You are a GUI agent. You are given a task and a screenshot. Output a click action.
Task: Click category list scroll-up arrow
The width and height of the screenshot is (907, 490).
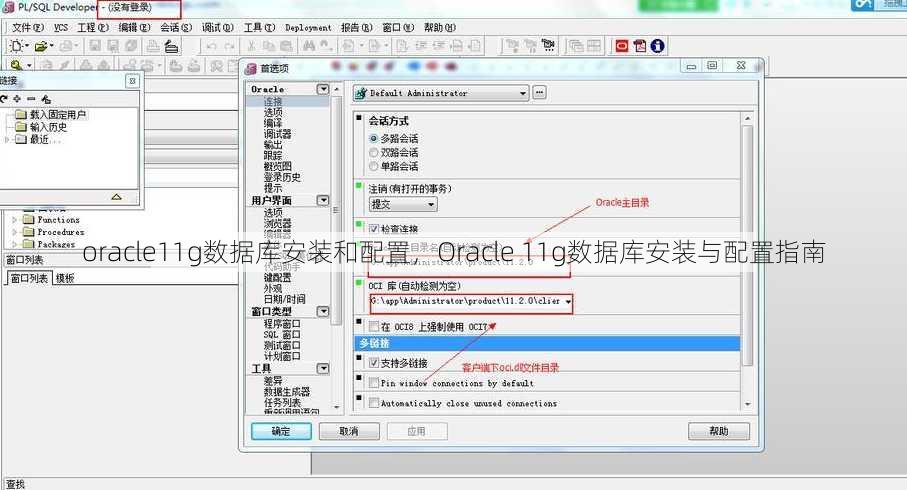[337, 89]
